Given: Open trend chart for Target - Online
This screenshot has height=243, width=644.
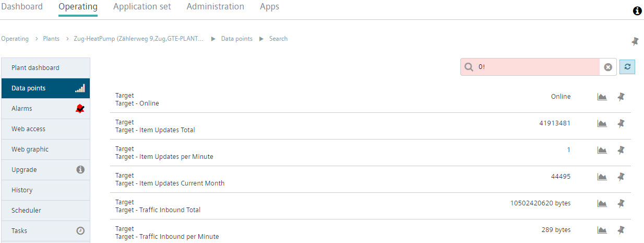Looking at the screenshot, I should (602, 97).
